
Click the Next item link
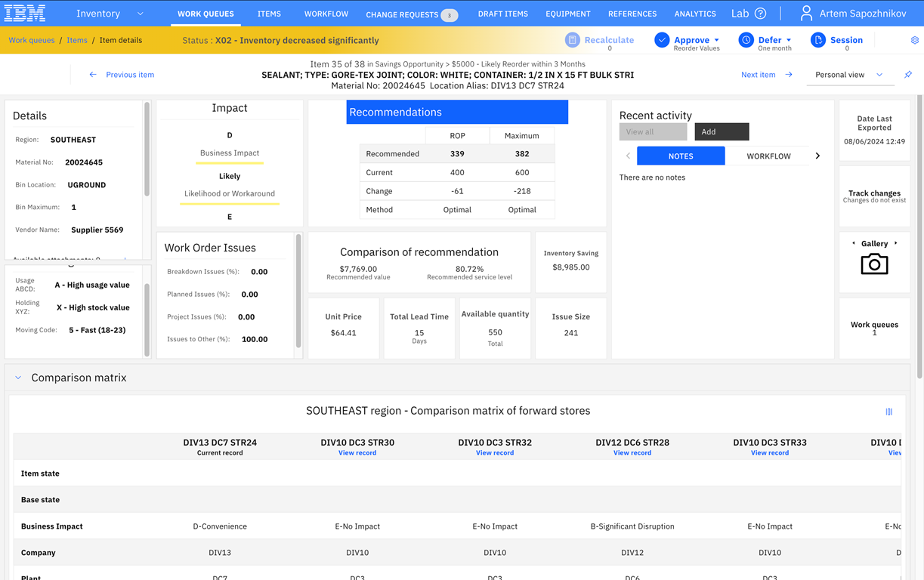point(759,75)
